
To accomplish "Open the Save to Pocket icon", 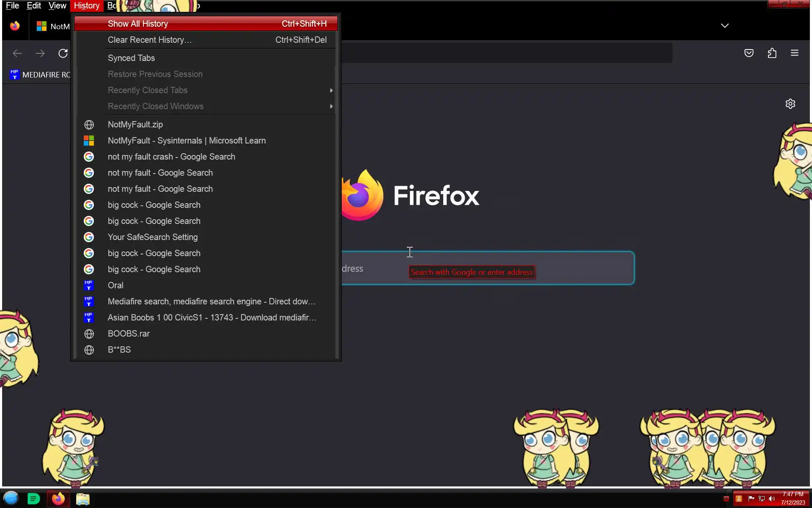I will pos(749,53).
